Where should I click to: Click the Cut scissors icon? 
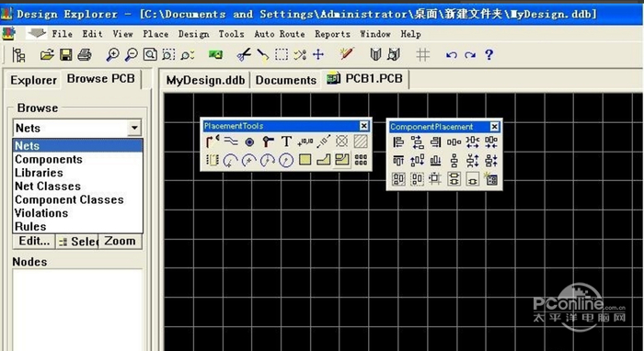click(244, 54)
